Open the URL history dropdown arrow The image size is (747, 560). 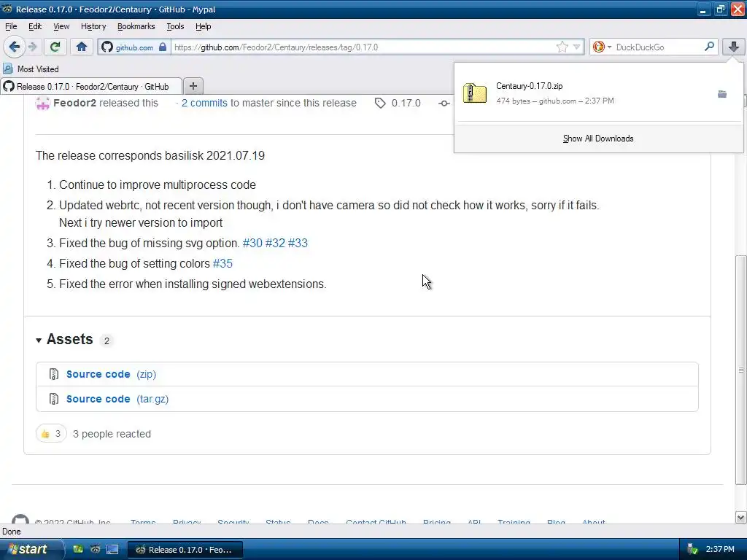click(576, 47)
